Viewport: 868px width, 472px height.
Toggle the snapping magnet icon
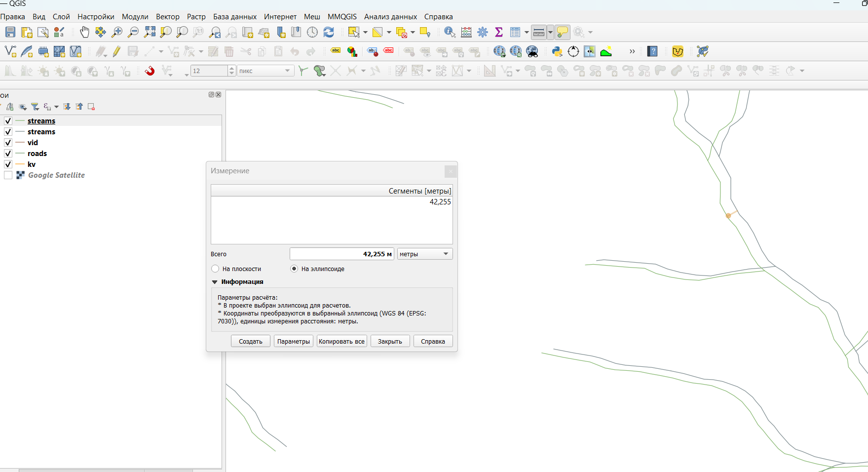coord(150,71)
